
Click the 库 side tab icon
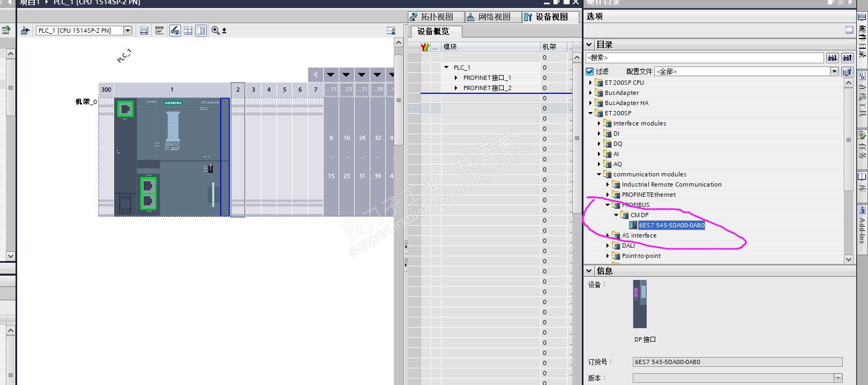point(862,176)
